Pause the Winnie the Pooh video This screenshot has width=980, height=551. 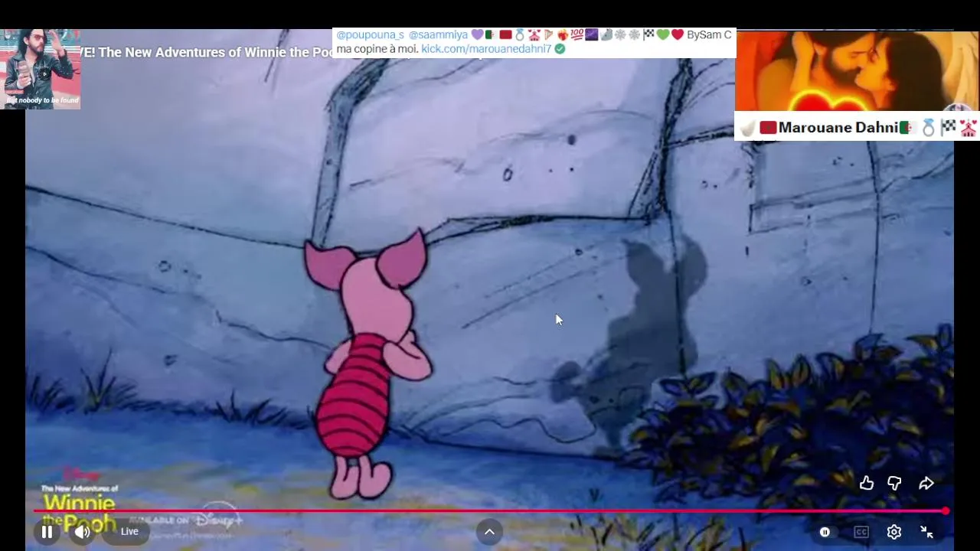coord(47,532)
